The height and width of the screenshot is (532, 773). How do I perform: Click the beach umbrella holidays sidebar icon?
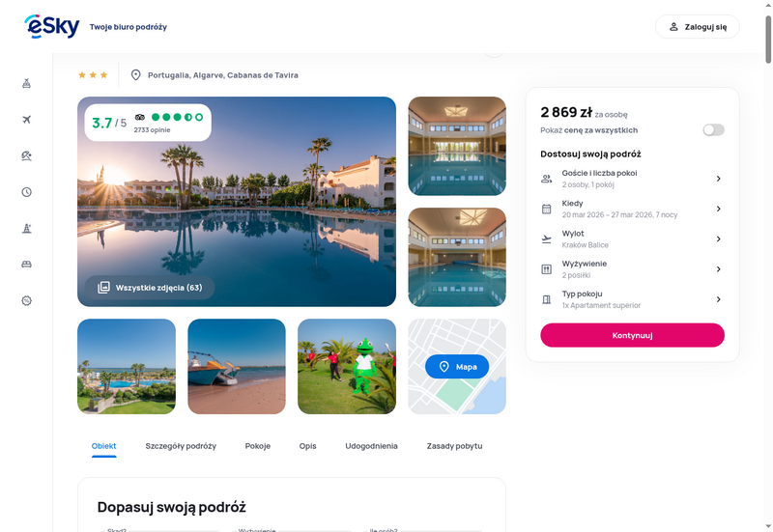click(x=27, y=155)
